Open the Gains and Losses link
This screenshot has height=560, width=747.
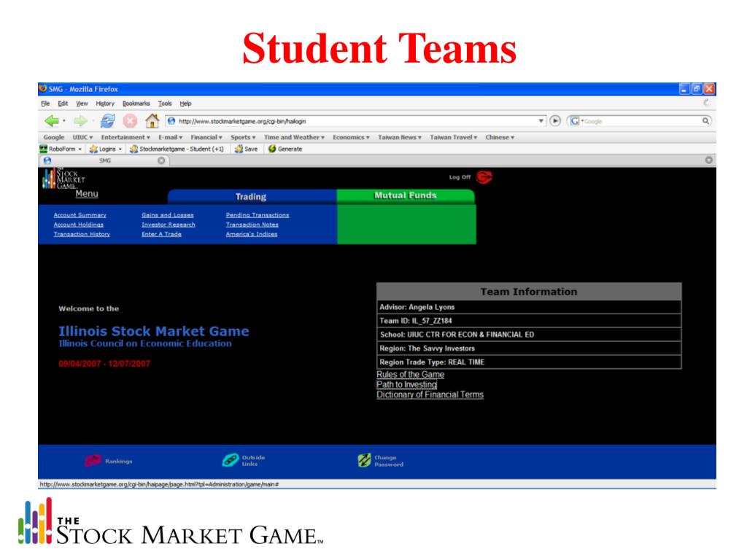coord(168,215)
